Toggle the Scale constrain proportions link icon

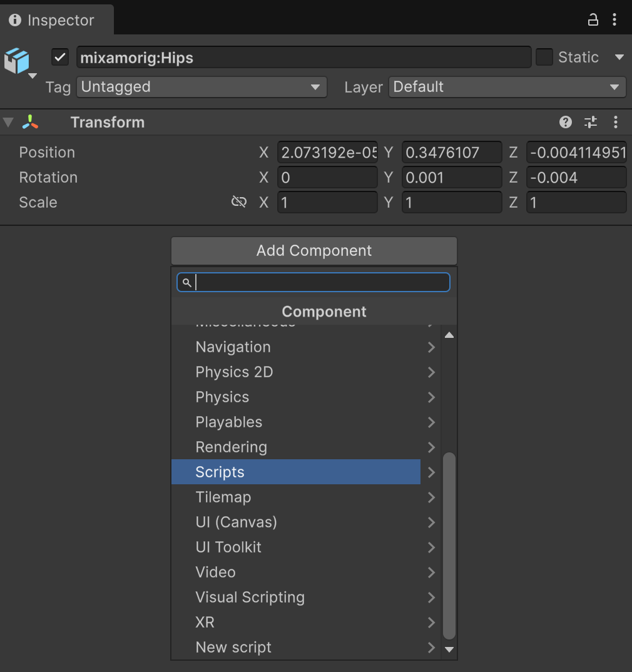click(x=238, y=202)
